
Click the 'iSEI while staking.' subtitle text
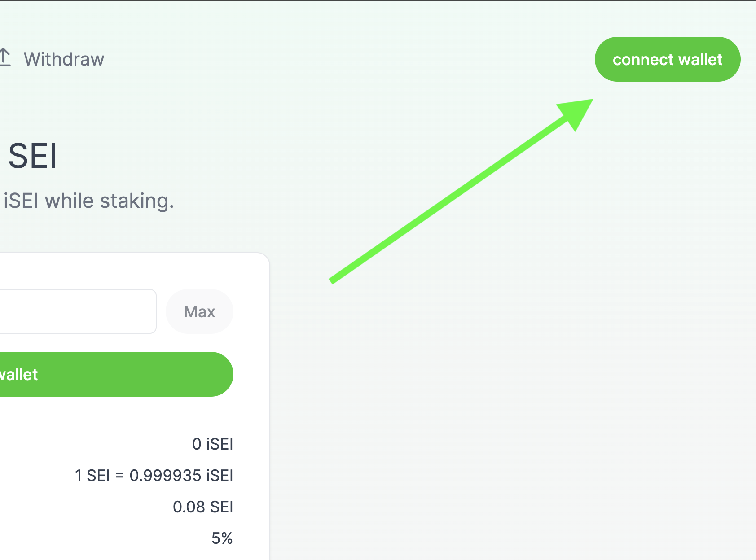(x=88, y=201)
